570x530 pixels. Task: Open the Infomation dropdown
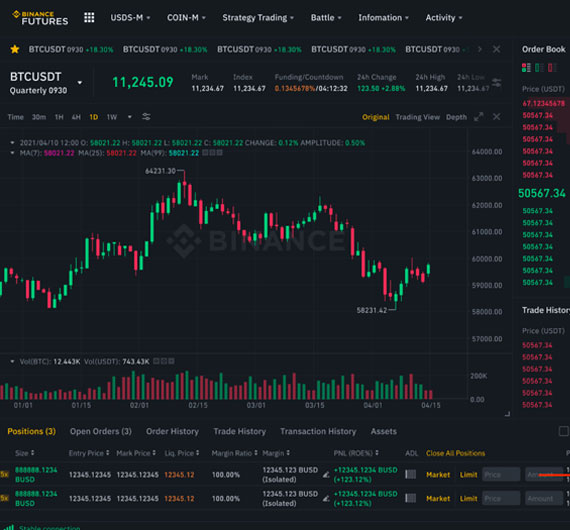384,17
